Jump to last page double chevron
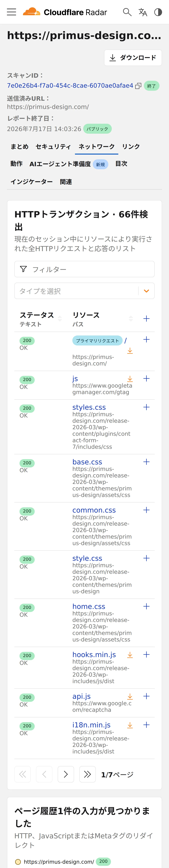This screenshot has width=169, height=868. 87,774
